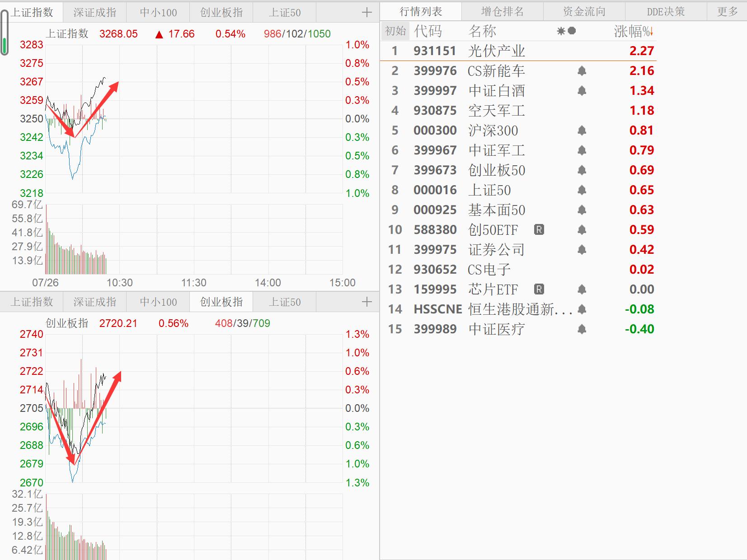Click the alert bell for 创业板50
Viewport: 747px width, 560px height.
(x=582, y=170)
